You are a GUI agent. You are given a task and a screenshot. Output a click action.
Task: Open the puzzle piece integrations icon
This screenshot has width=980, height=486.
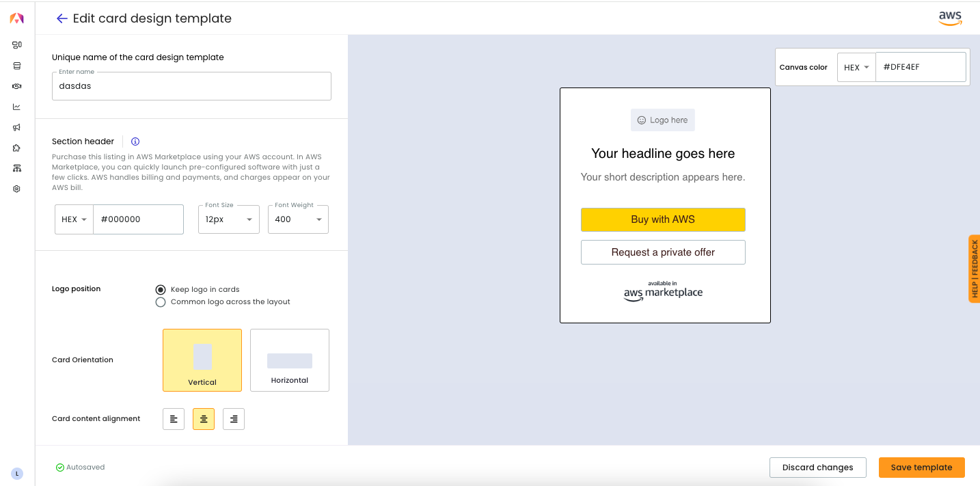(x=17, y=148)
